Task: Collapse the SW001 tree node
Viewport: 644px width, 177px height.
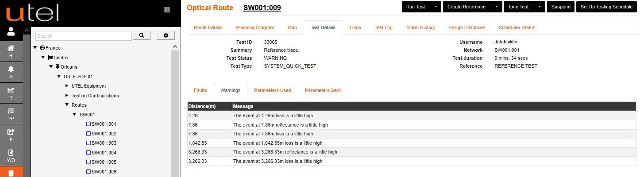Action: click(75, 115)
